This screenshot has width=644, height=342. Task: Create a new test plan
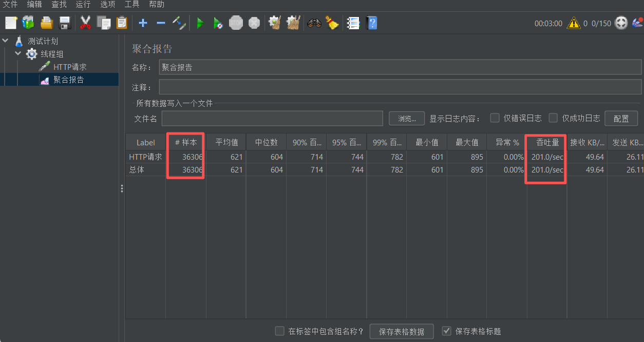[x=10, y=23]
